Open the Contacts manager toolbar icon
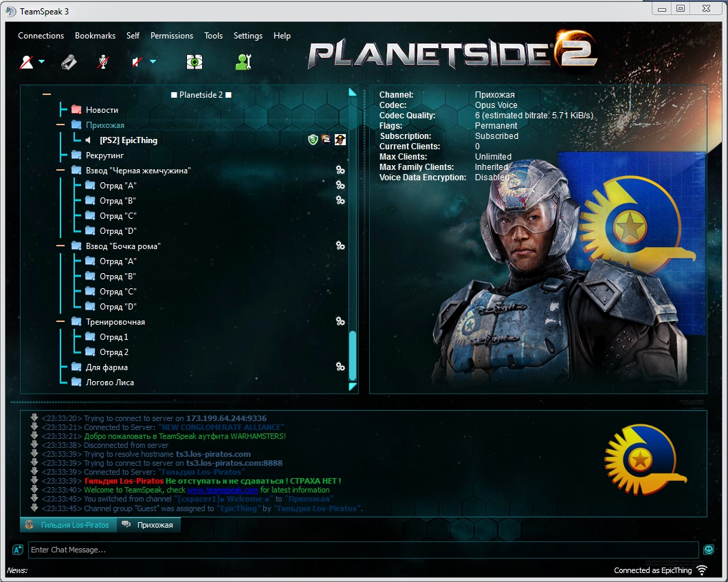This screenshot has height=582, width=728. tap(243, 62)
